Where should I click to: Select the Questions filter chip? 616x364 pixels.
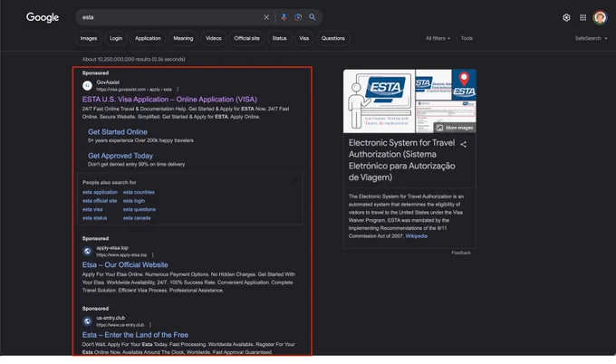coord(333,38)
